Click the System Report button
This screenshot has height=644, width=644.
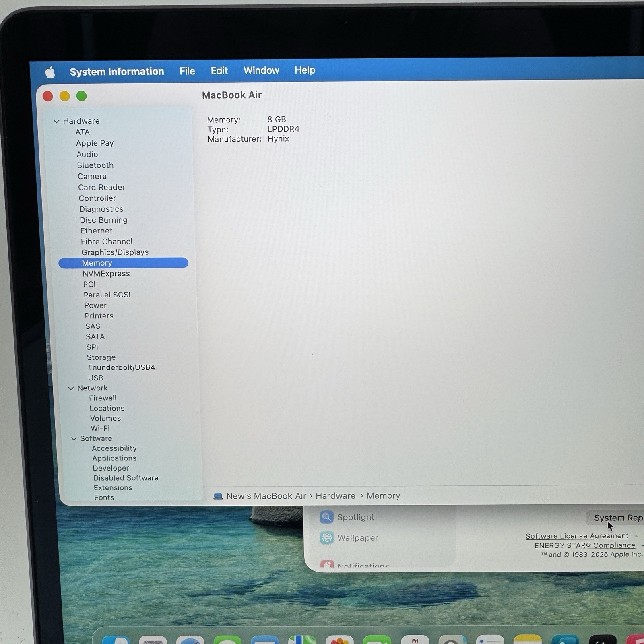coord(616,518)
